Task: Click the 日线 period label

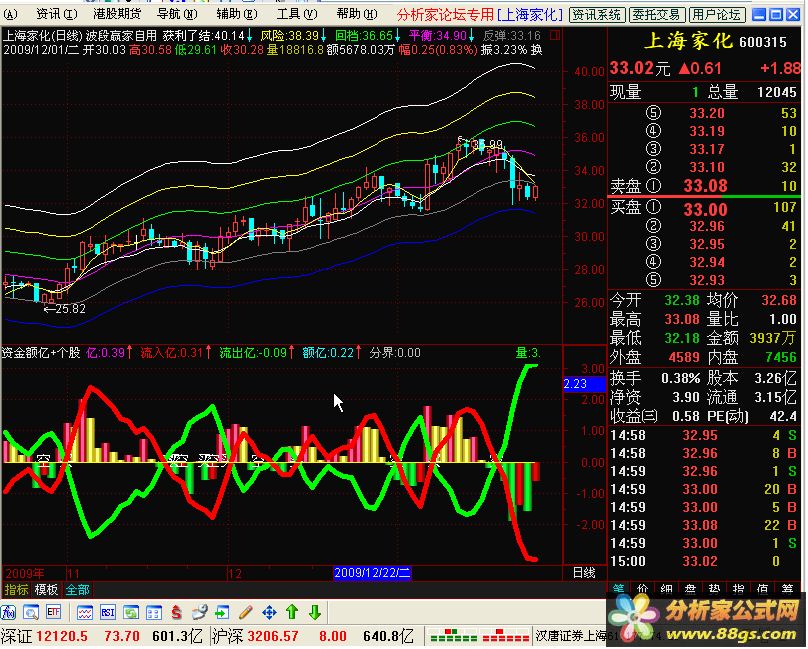Action: tap(584, 573)
